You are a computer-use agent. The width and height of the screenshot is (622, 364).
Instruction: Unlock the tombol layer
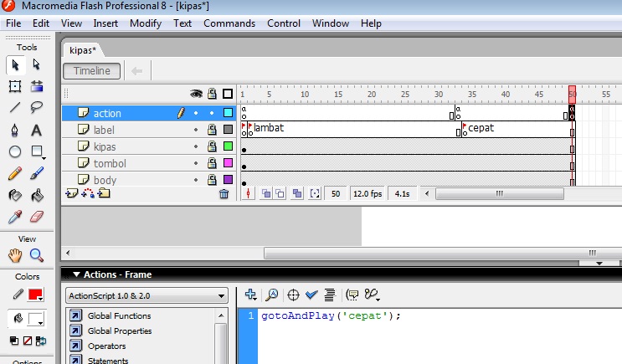coord(213,163)
